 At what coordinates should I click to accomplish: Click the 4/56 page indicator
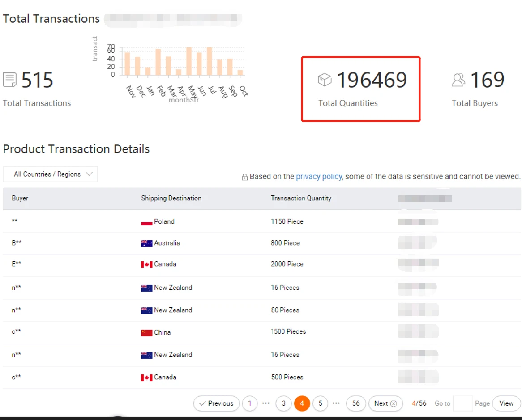pos(419,403)
